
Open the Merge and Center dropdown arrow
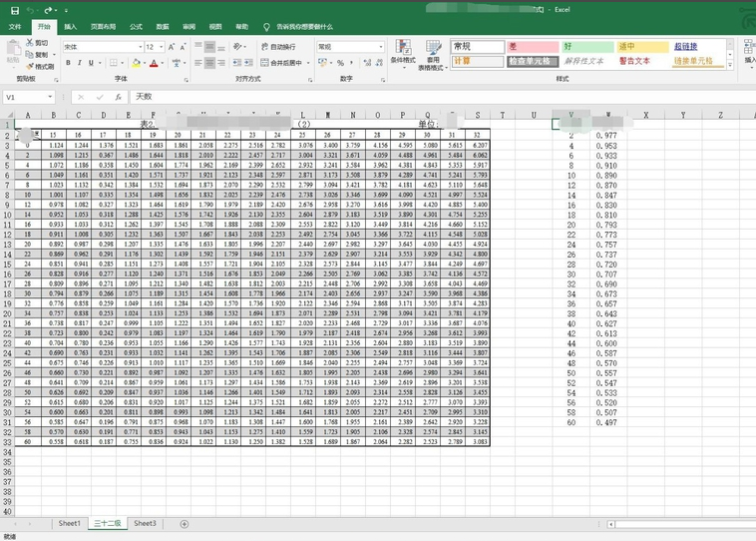point(308,63)
